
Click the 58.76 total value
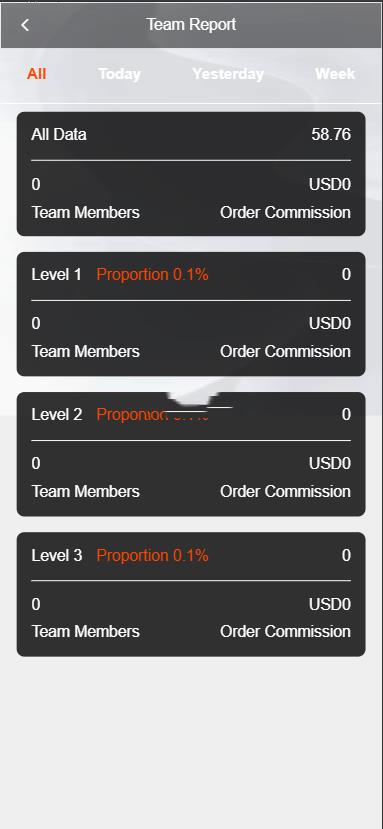click(331, 134)
